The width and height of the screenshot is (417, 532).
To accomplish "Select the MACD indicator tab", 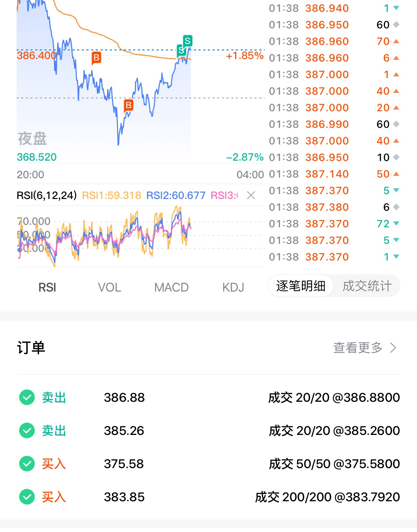I will tap(171, 287).
